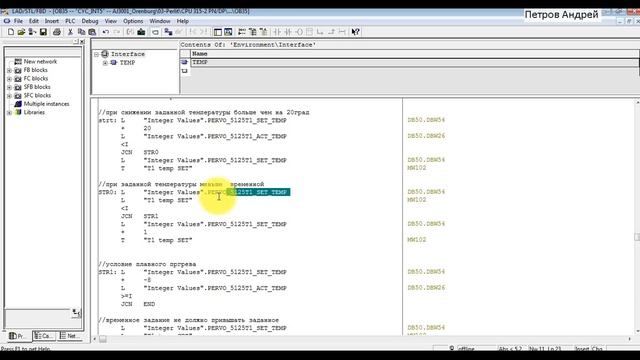The image size is (640, 360).
Task: Expand the FB blocks tree node
Action: point(9,70)
